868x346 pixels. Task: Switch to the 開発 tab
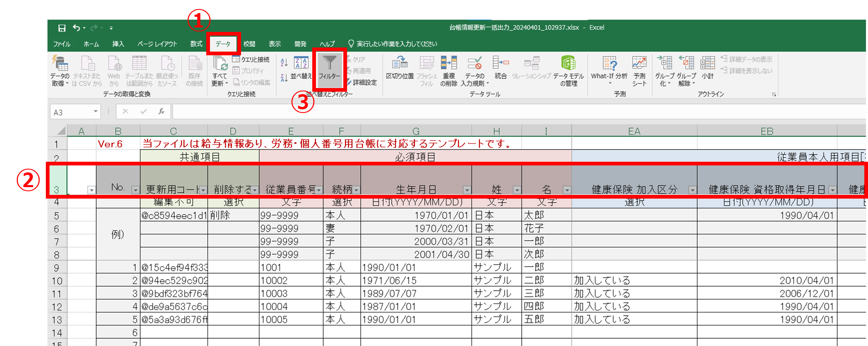click(300, 44)
